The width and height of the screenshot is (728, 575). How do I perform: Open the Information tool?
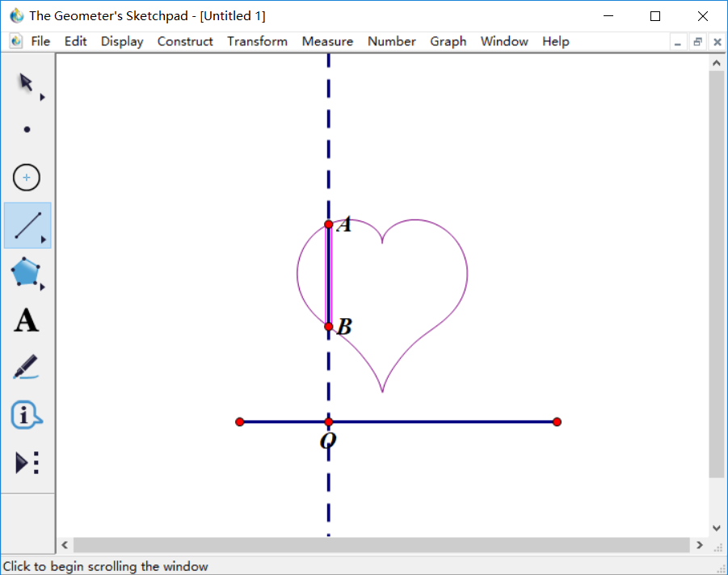pyautogui.click(x=27, y=415)
